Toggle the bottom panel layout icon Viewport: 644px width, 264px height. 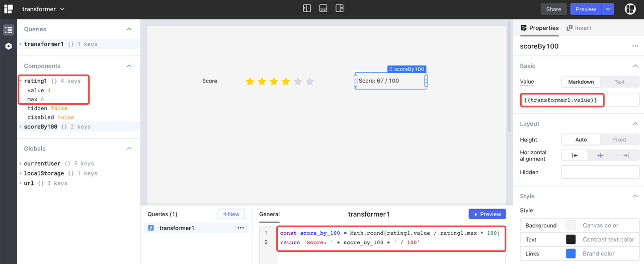click(323, 9)
